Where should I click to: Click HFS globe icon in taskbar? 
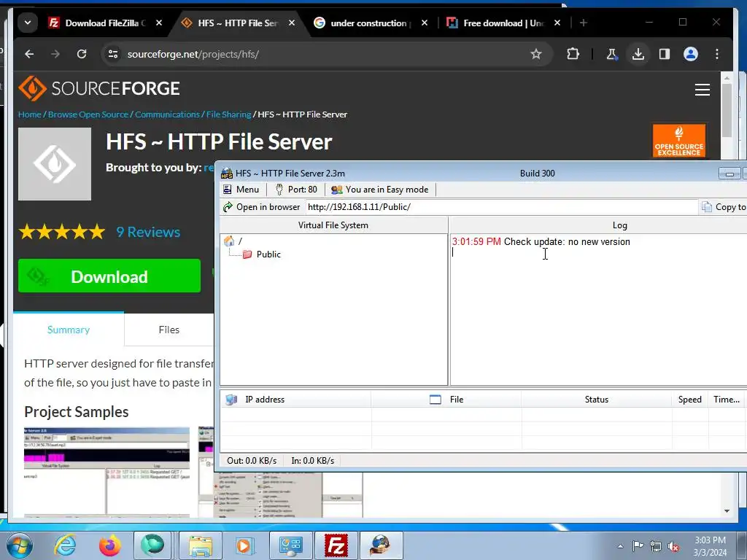pyautogui.click(x=381, y=545)
